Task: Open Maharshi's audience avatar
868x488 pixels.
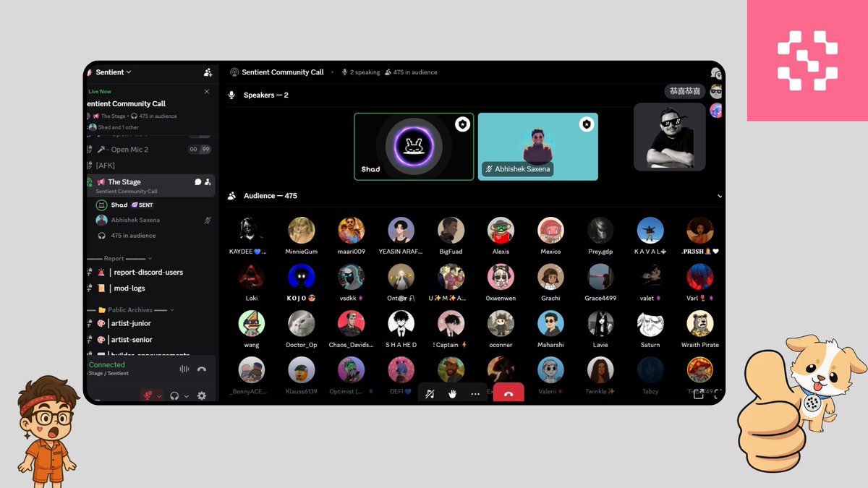Action: click(x=550, y=324)
